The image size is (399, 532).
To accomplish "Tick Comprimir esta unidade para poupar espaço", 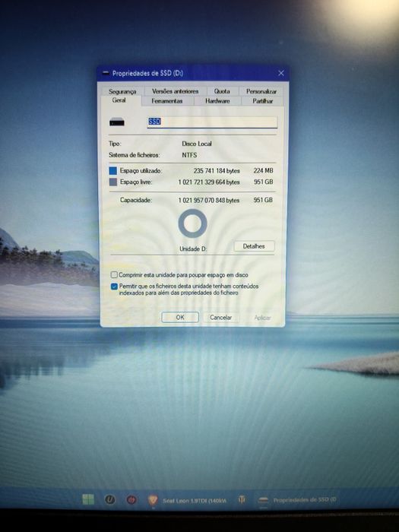I will tap(114, 274).
